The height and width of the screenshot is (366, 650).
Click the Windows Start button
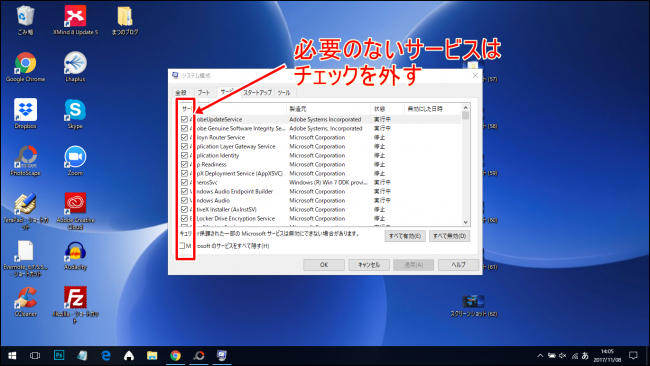tap(12, 356)
